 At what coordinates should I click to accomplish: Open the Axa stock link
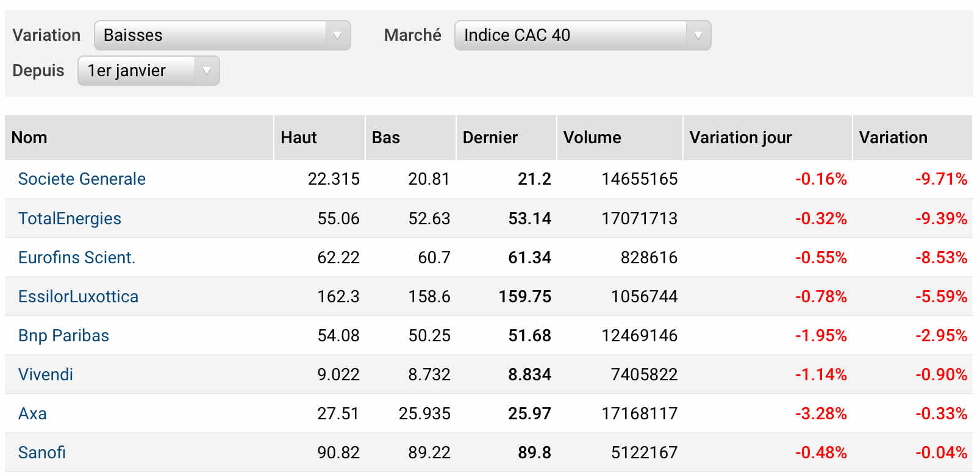click(32, 413)
